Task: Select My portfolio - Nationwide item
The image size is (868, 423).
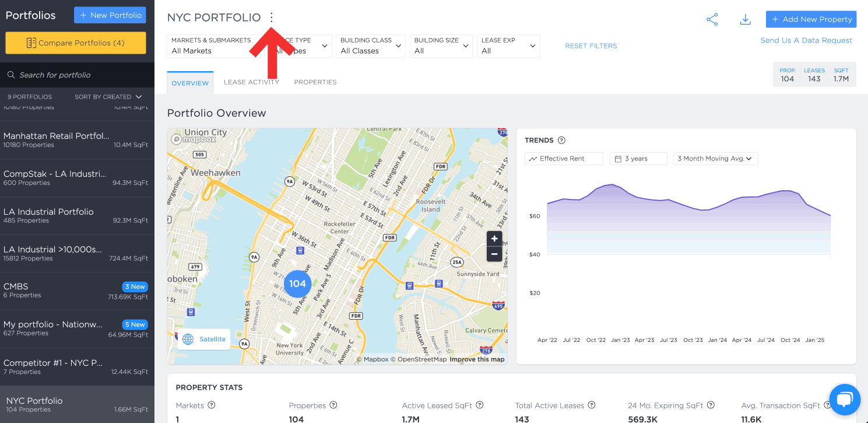Action: tap(77, 329)
